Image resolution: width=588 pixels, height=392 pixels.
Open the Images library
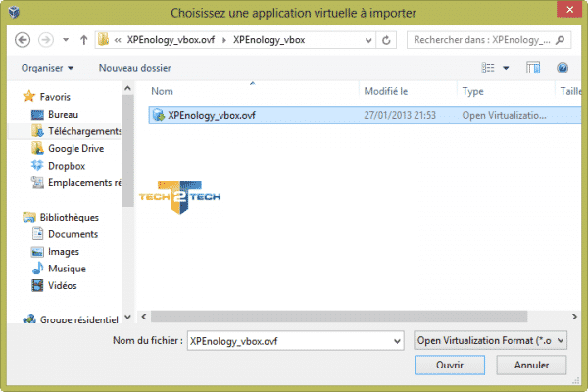pyautogui.click(x=64, y=252)
